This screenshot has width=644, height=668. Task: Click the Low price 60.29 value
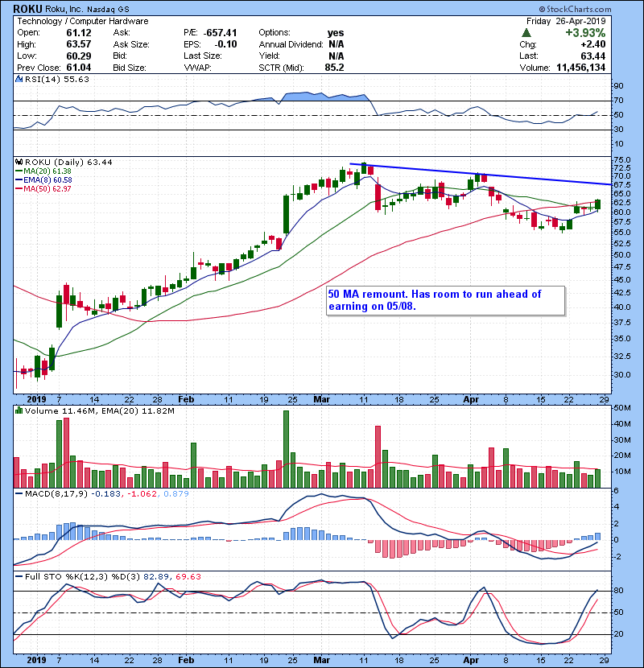click(78, 56)
